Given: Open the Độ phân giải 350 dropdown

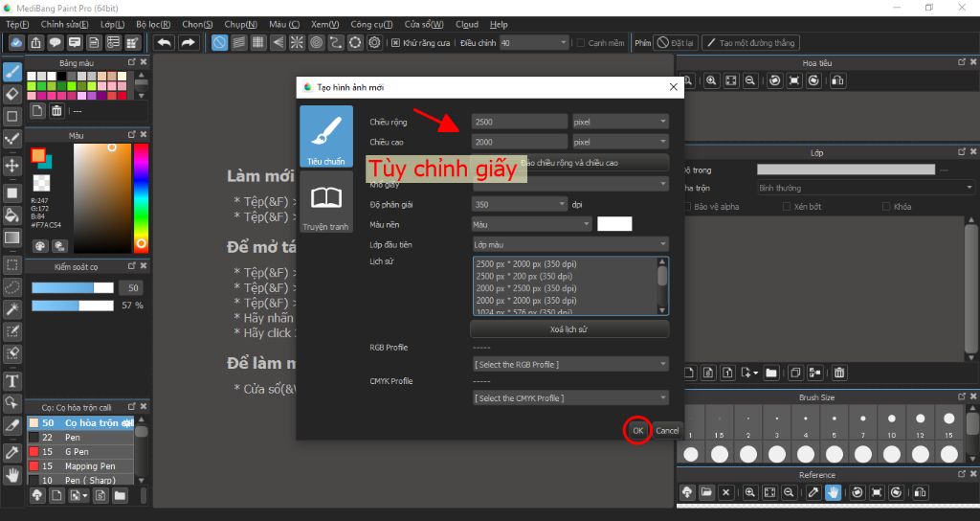Looking at the screenshot, I should pos(520,205).
